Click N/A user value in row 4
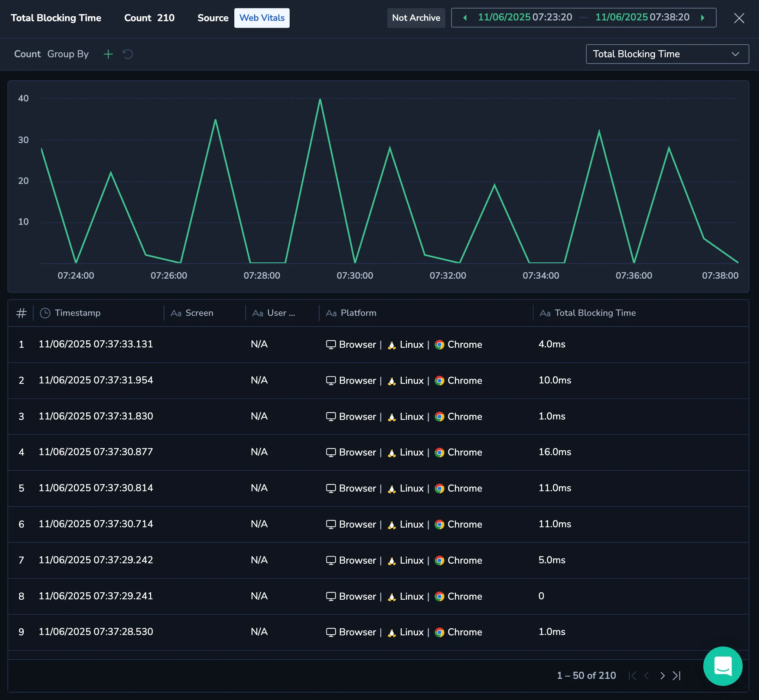 [259, 452]
